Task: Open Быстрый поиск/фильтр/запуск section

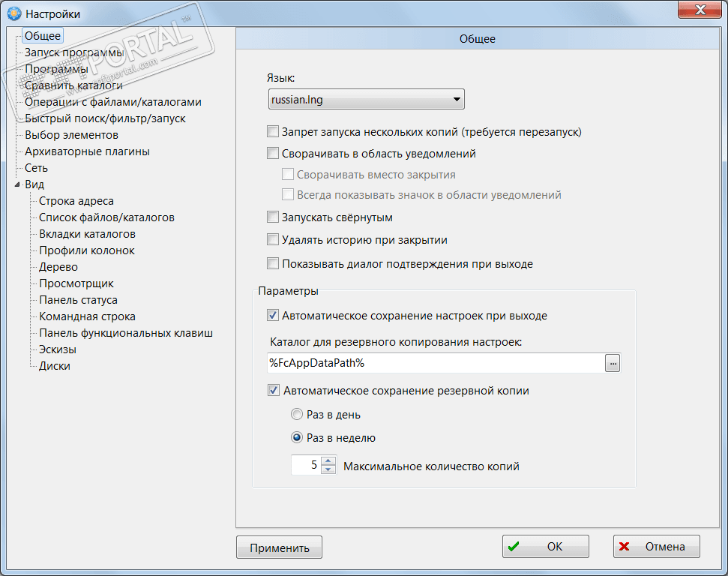Action: (105, 118)
